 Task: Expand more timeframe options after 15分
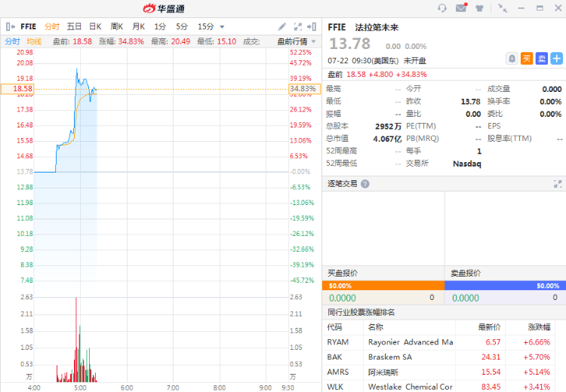[x=221, y=27]
